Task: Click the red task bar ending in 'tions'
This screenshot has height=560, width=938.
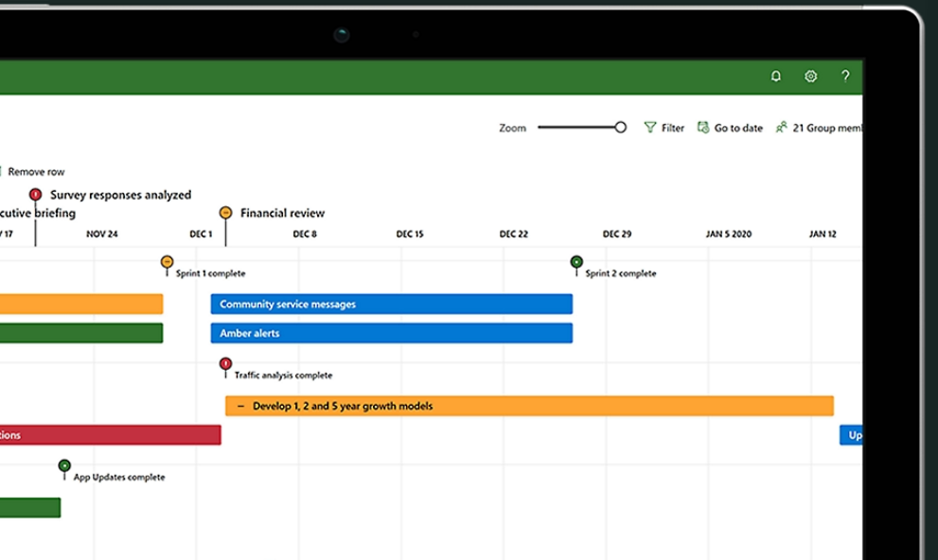Action: coord(110,435)
